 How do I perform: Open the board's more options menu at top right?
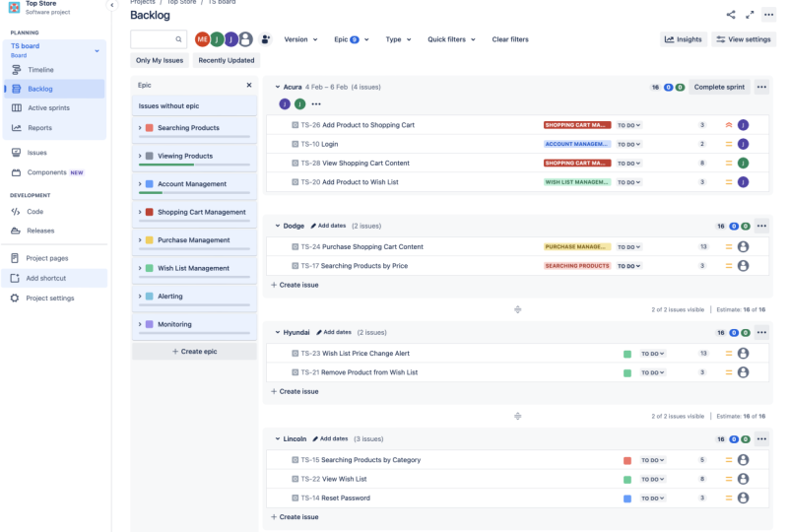768,15
